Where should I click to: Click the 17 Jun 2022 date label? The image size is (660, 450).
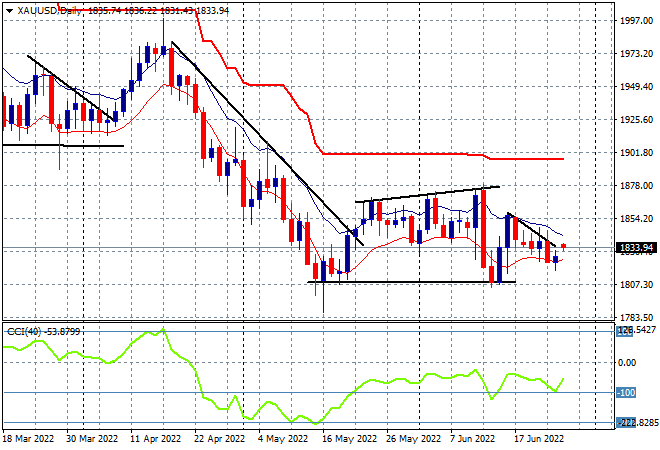click(x=539, y=439)
